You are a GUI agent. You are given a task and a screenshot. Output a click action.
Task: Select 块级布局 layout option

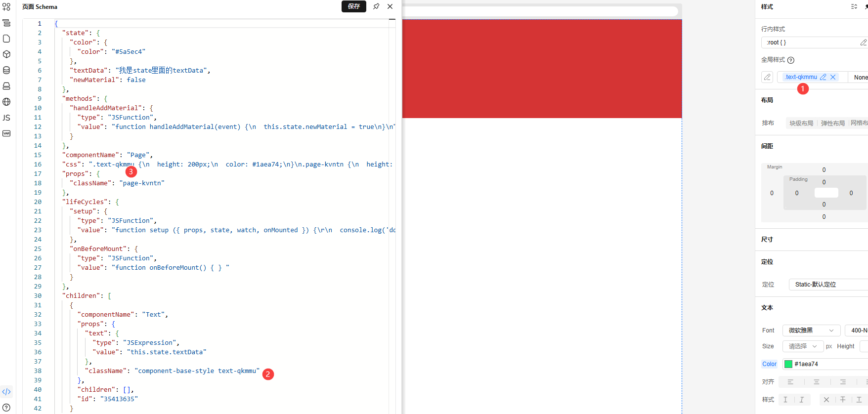[x=801, y=123]
